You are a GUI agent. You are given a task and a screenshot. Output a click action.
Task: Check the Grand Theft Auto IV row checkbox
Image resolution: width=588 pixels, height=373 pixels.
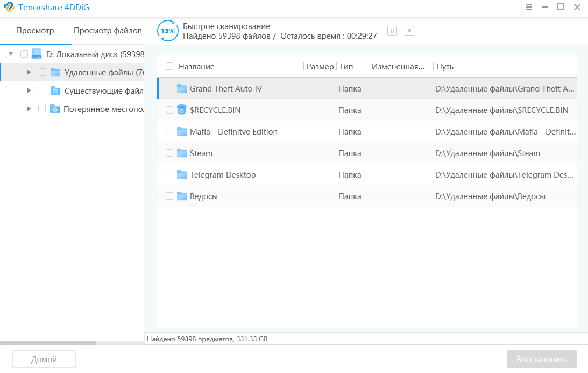pyautogui.click(x=169, y=88)
